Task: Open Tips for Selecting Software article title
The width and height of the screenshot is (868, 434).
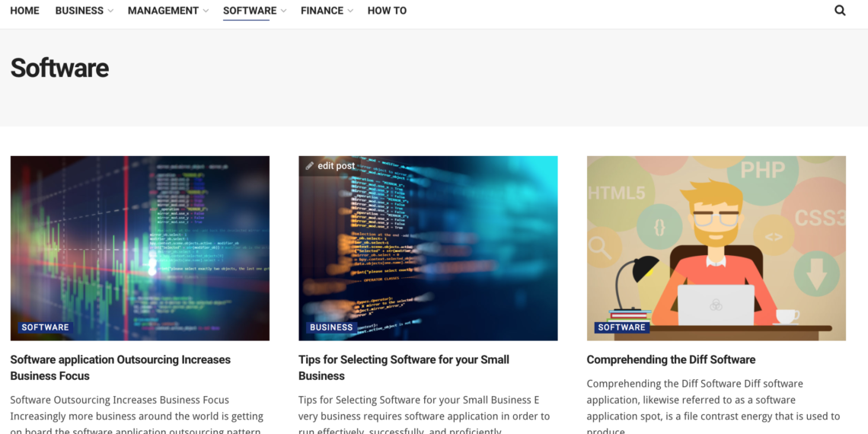Action: click(404, 368)
